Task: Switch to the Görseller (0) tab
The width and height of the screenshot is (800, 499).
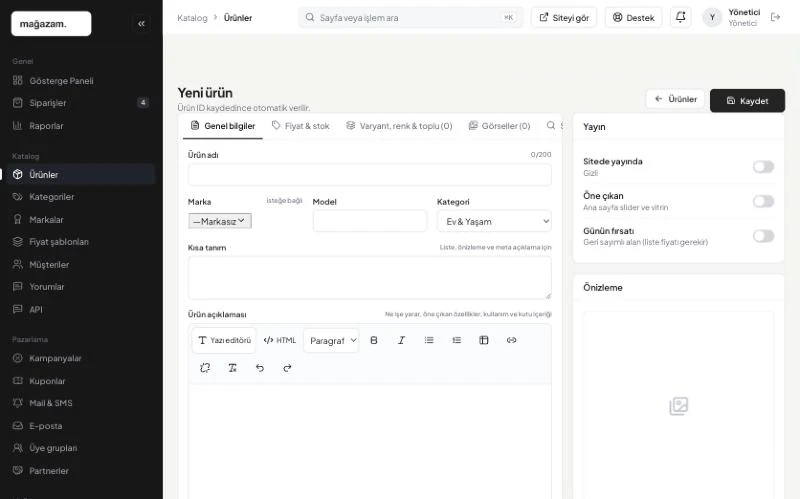Action: point(499,126)
